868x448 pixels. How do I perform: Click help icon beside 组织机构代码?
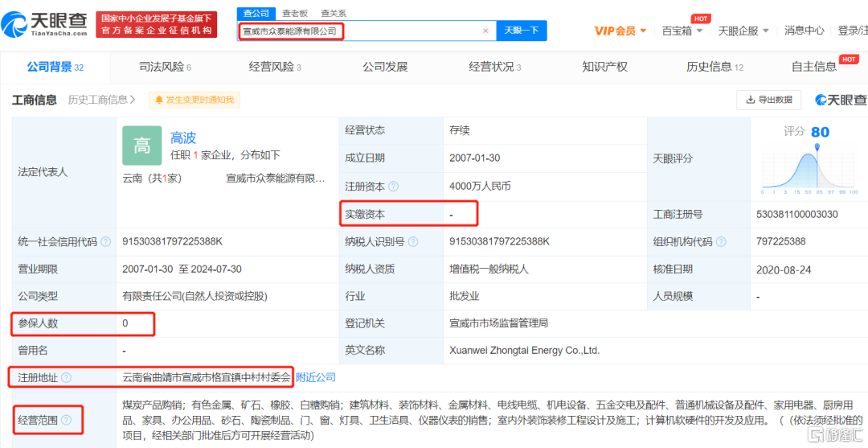click(721, 242)
